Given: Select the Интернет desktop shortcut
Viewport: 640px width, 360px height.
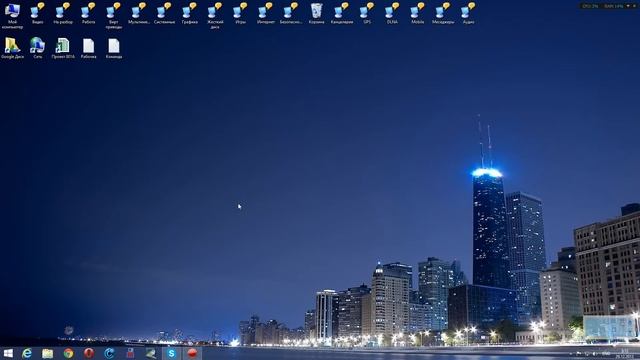Looking at the screenshot, I should click(x=266, y=13).
